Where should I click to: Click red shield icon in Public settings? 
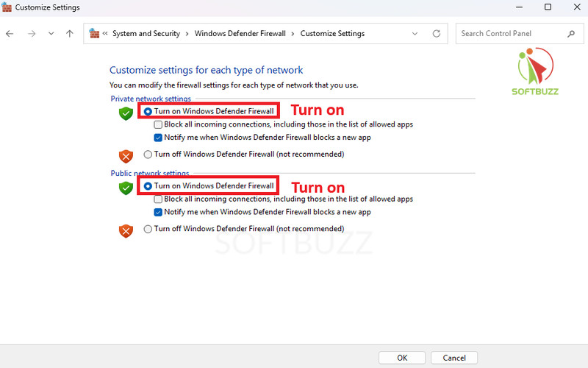point(126,230)
